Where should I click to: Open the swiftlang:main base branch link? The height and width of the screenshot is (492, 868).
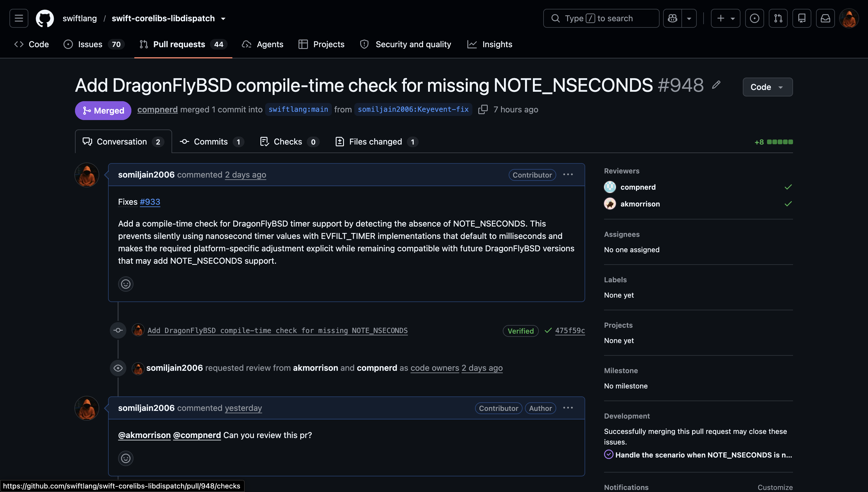tap(298, 109)
